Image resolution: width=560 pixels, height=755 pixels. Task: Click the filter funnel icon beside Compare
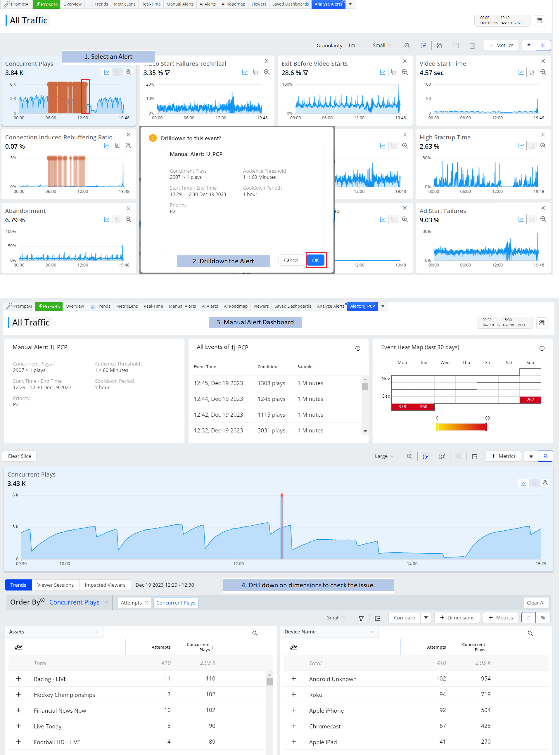click(x=361, y=618)
